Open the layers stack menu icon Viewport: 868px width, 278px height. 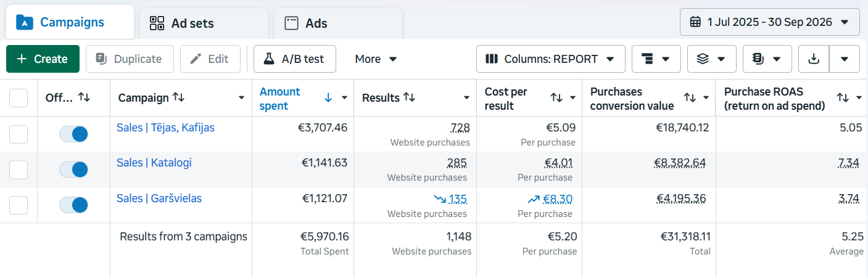pyautogui.click(x=712, y=59)
